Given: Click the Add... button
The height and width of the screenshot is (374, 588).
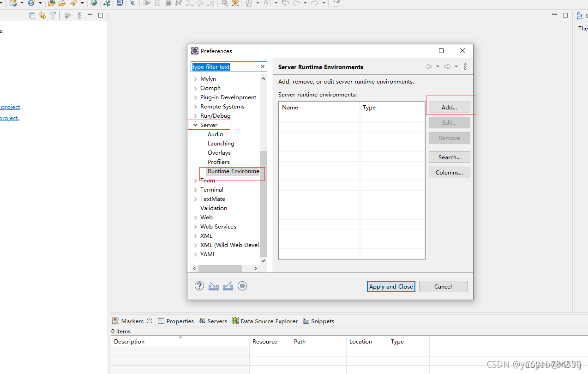Looking at the screenshot, I should [450, 107].
